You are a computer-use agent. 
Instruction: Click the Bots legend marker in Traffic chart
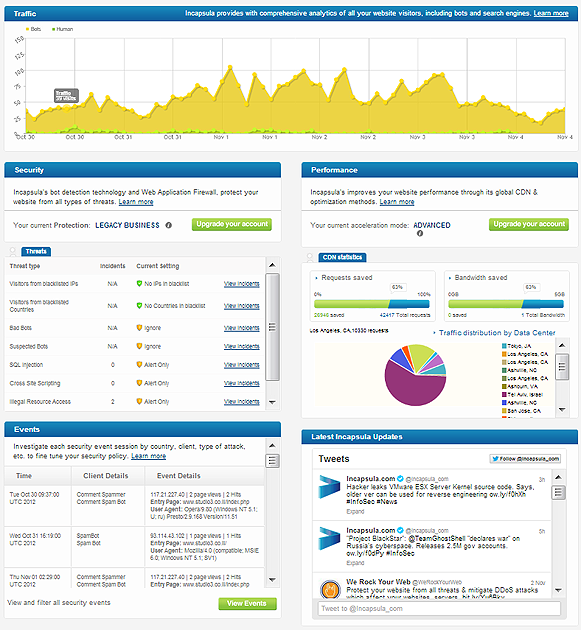click(x=28, y=29)
